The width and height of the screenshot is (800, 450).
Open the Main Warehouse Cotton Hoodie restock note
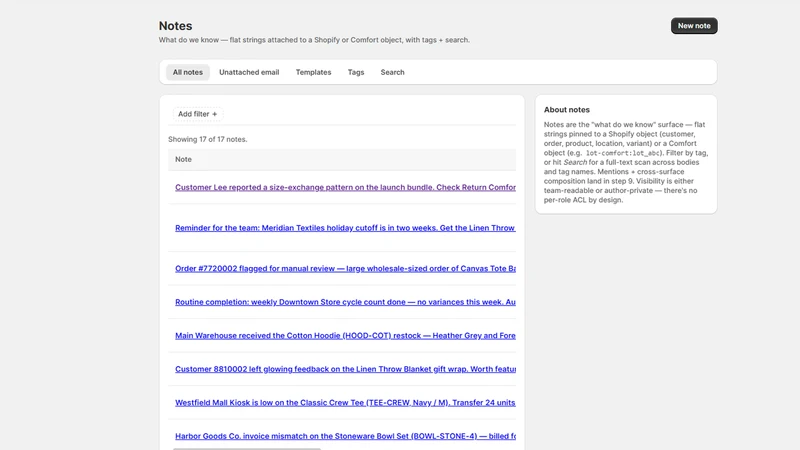coord(345,336)
